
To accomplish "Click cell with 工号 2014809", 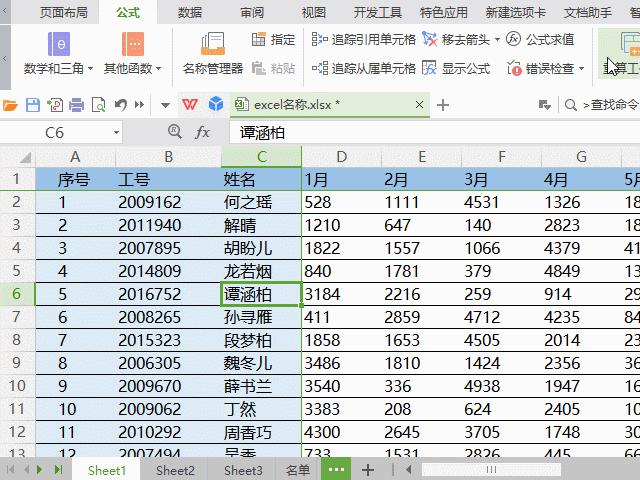I will point(168,271).
